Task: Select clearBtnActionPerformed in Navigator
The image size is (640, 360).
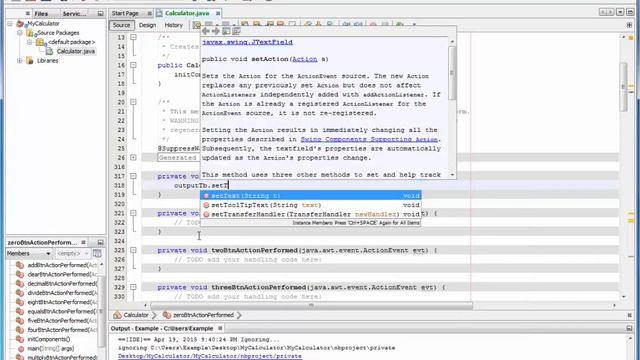Action: [x=62, y=274]
